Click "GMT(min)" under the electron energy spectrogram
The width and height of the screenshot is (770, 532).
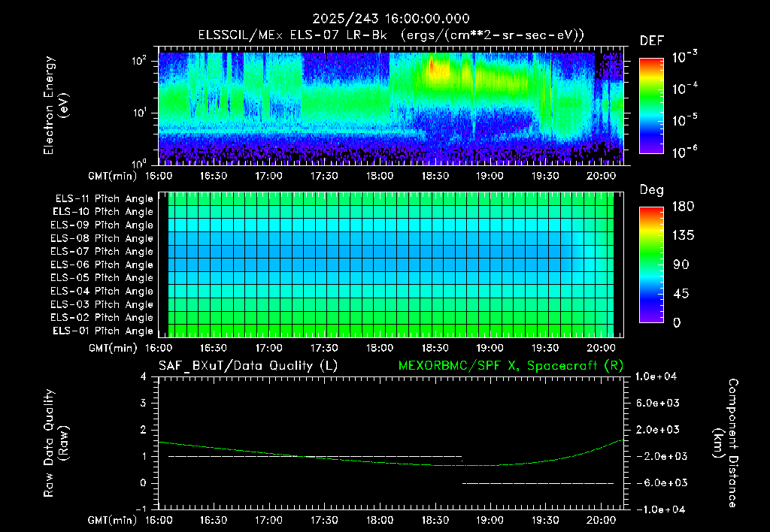(113, 176)
